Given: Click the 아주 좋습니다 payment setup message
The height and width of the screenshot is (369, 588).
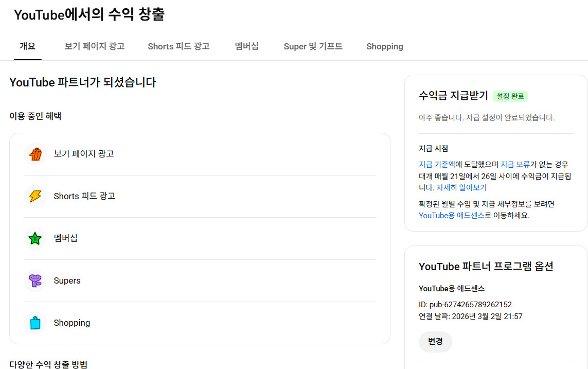Looking at the screenshot, I should click(x=486, y=117).
